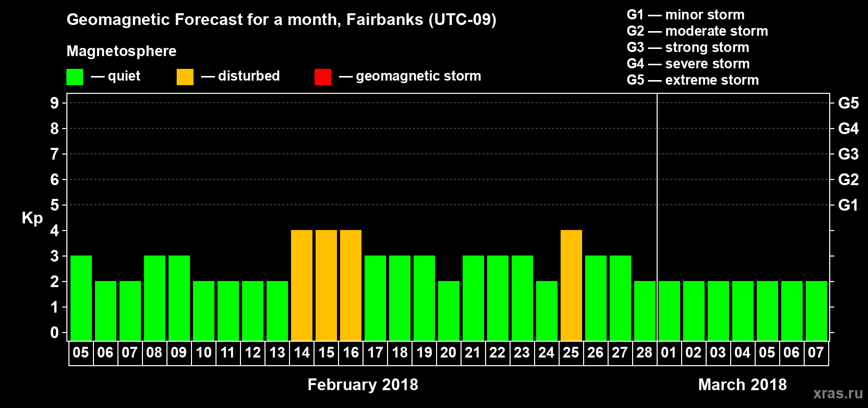Click date cell '28' in February
Image resolution: width=868 pixels, height=408 pixels.
pos(645,353)
